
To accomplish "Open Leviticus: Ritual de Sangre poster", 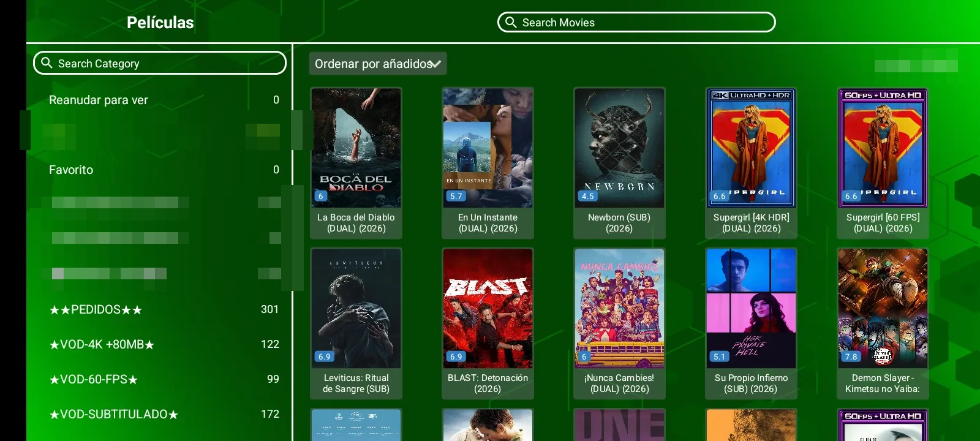I will (356, 308).
